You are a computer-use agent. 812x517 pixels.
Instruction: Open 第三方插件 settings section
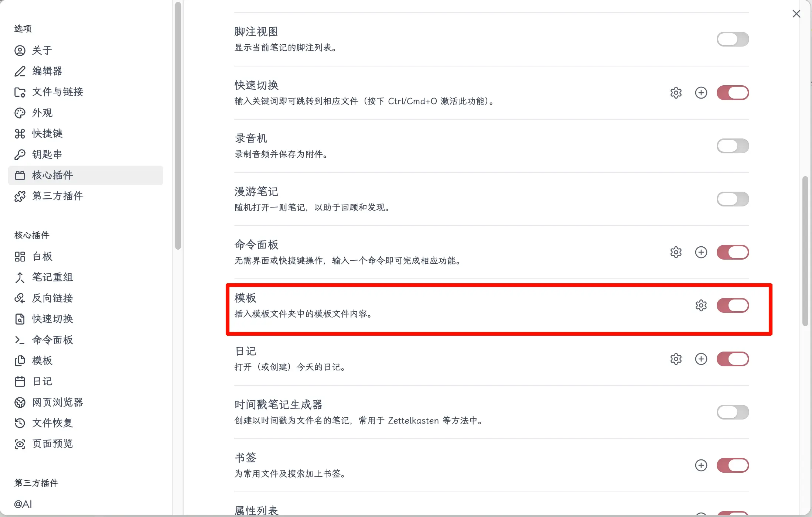point(57,196)
